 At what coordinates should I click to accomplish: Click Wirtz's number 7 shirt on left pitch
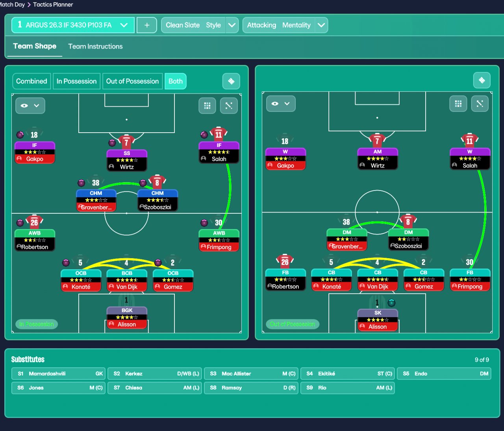coord(126,142)
